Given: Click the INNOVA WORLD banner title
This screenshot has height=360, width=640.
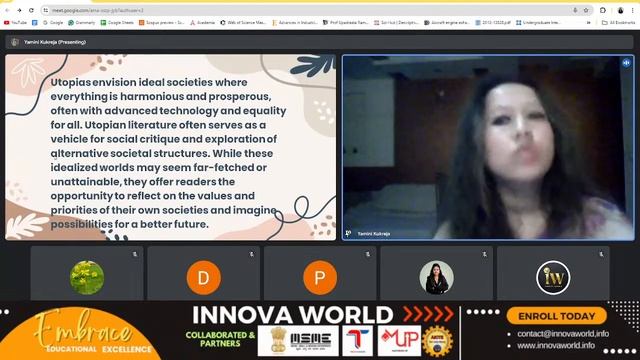Looking at the screenshot, I should [x=292, y=315].
